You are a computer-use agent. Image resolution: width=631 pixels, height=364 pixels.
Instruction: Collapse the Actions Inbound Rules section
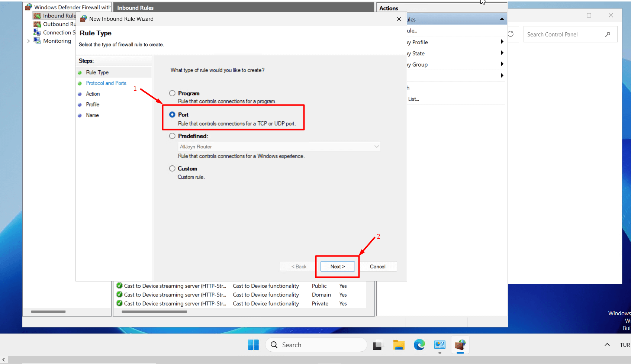tap(502, 19)
